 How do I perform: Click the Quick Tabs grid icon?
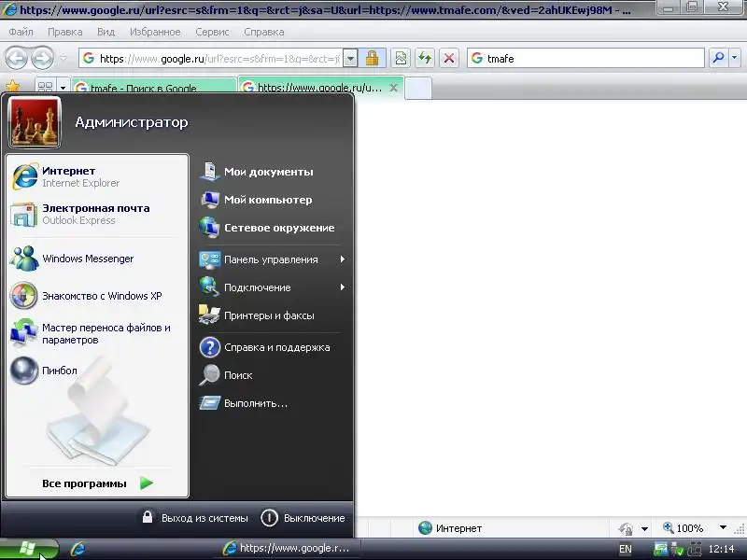(45, 87)
